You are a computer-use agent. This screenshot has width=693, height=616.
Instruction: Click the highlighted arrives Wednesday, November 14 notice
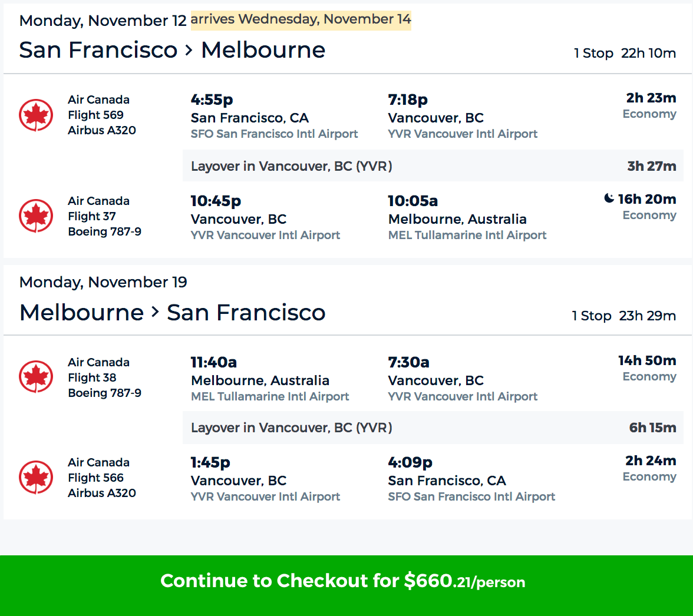(301, 19)
